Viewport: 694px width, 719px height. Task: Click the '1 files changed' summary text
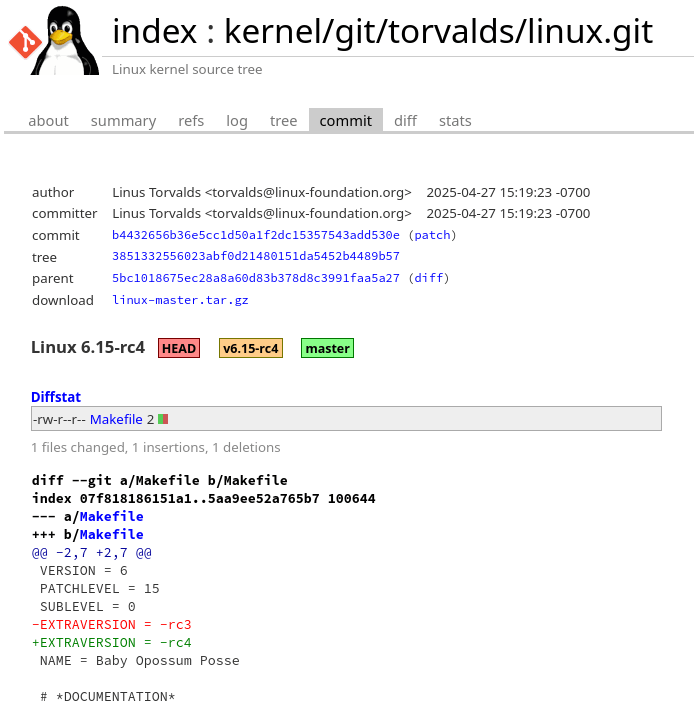[79, 447]
